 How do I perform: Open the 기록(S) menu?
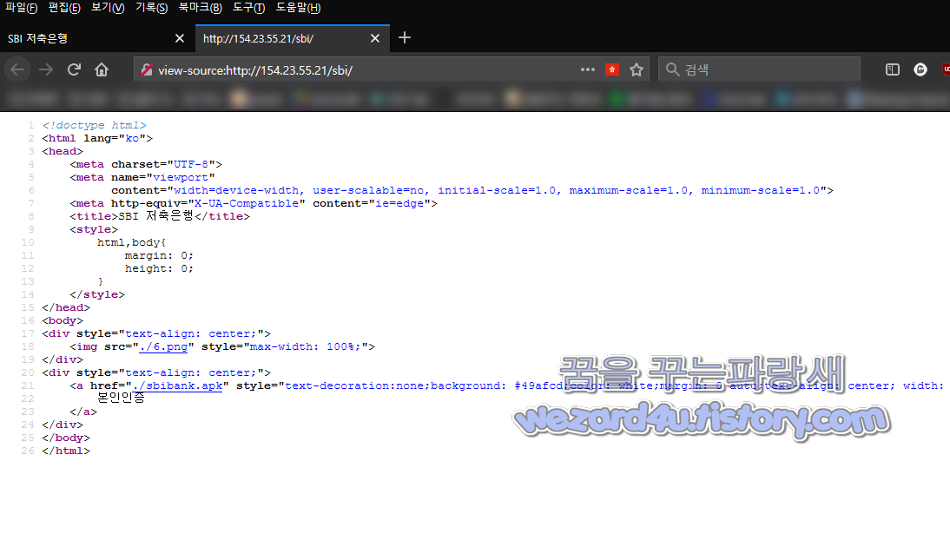pos(151,8)
